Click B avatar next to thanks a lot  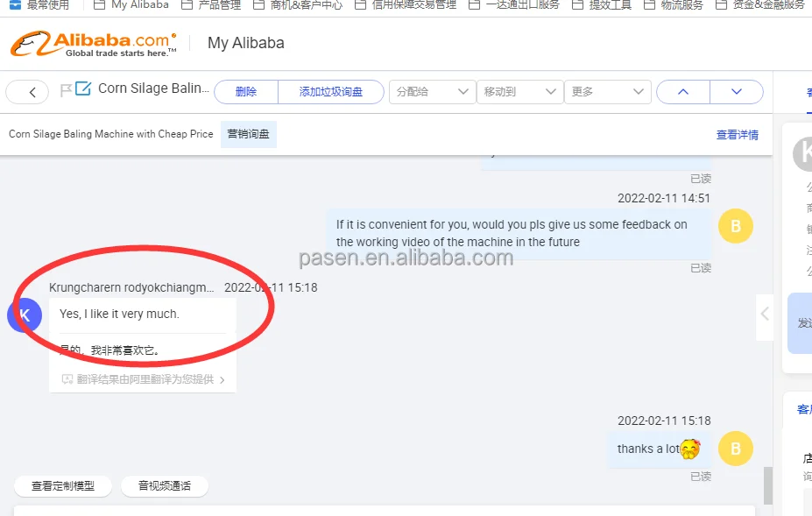click(736, 449)
